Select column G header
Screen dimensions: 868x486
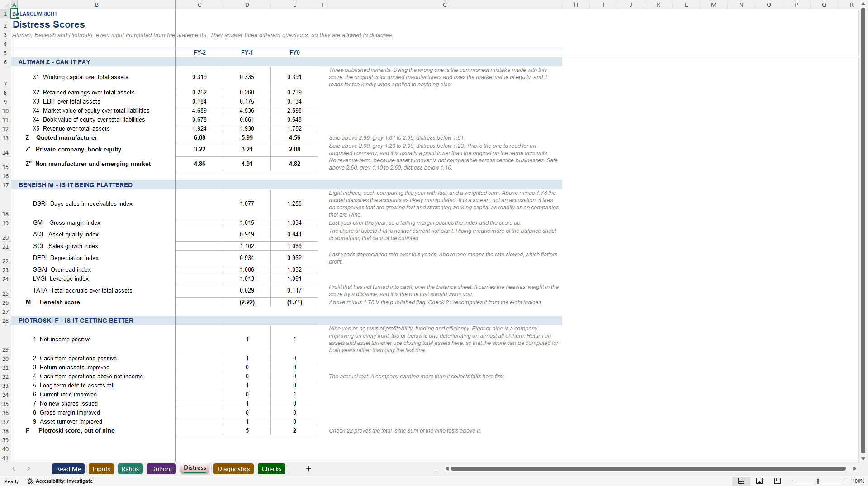point(445,5)
